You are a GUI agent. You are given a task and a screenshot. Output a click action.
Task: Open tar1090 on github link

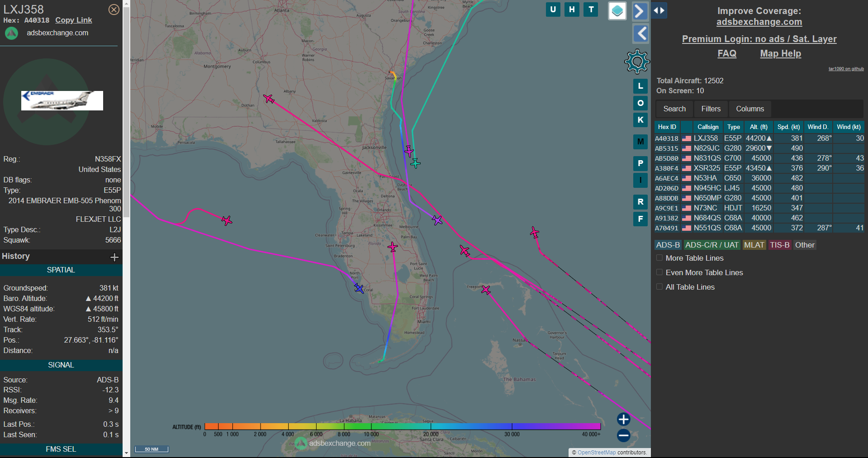point(846,69)
